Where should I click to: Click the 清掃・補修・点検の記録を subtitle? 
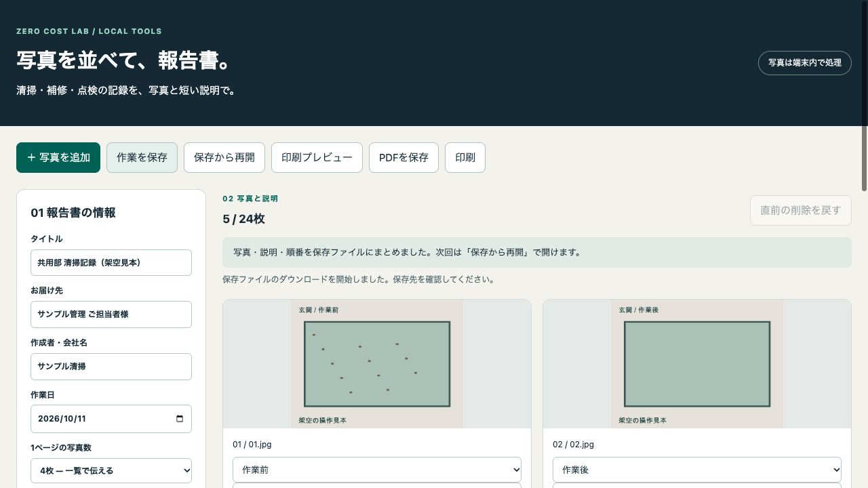[x=127, y=90]
